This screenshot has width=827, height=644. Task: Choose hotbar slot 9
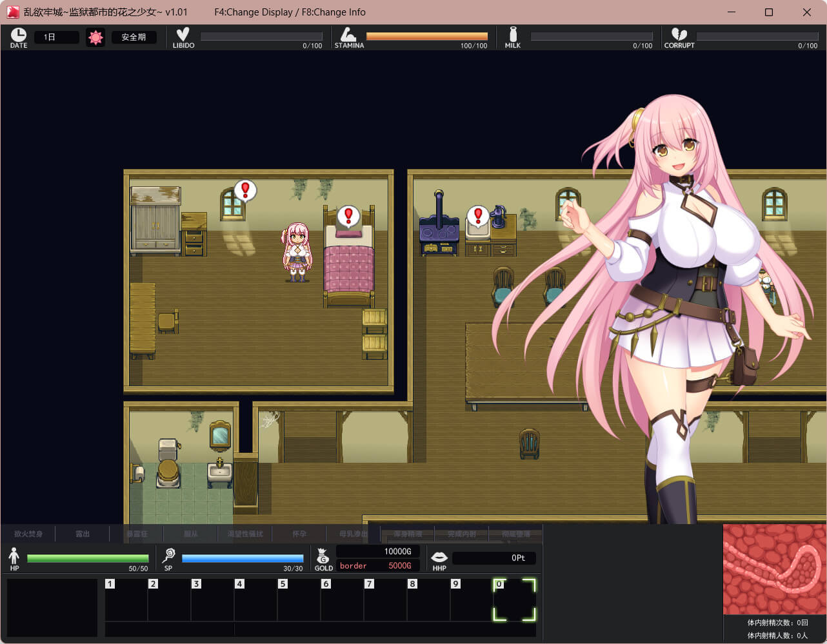pyautogui.click(x=472, y=600)
